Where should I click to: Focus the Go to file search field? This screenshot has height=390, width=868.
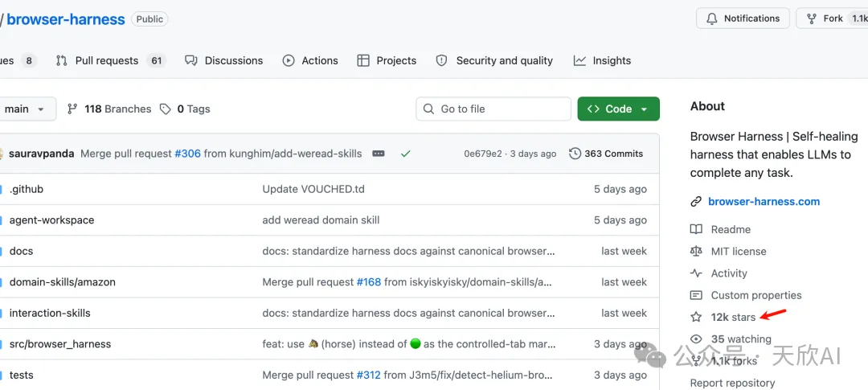(493, 109)
